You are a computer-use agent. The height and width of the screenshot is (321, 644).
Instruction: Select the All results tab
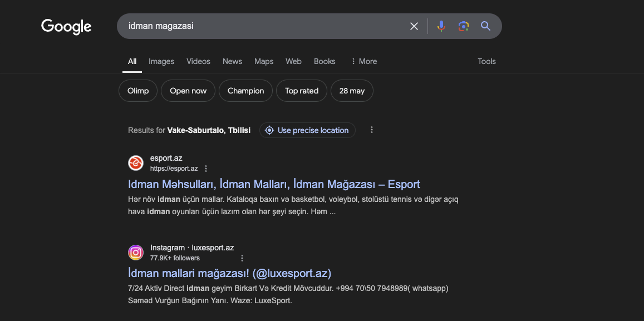(x=132, y=61)
